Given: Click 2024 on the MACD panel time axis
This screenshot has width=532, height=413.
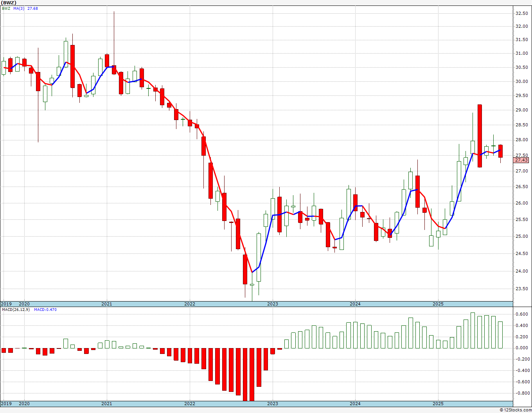Looking at the screenshot, I should coord(355,404).
